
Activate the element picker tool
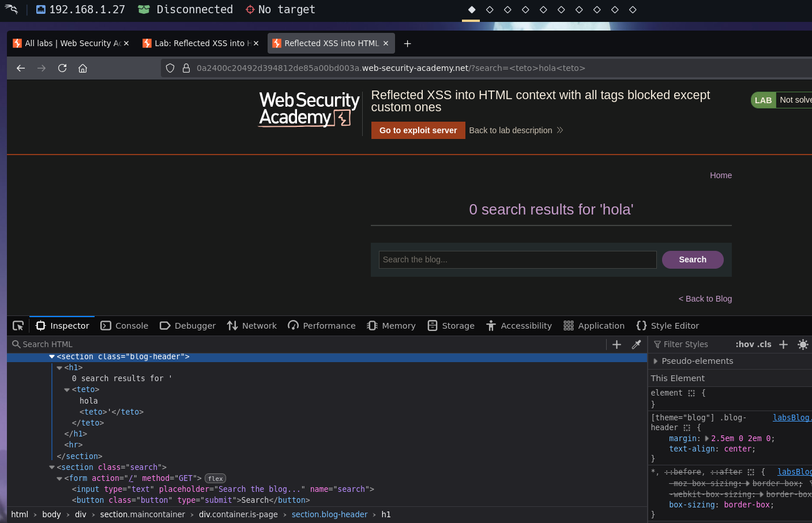coord(18,326)
